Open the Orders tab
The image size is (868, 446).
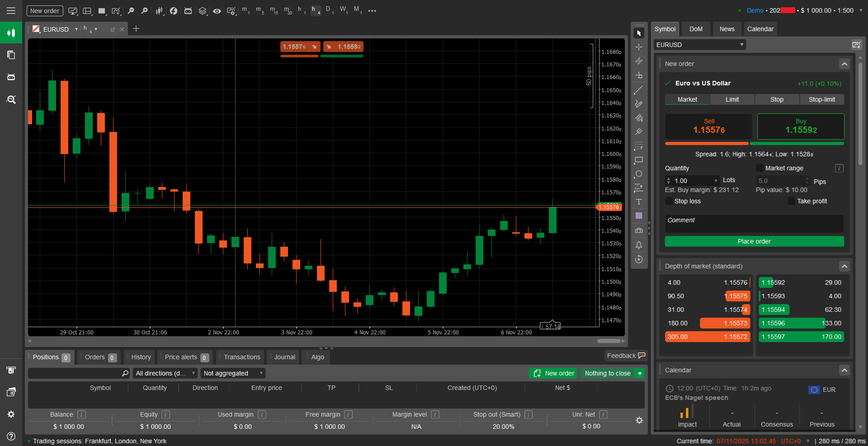pyautogui.click(x=99, y=357)
